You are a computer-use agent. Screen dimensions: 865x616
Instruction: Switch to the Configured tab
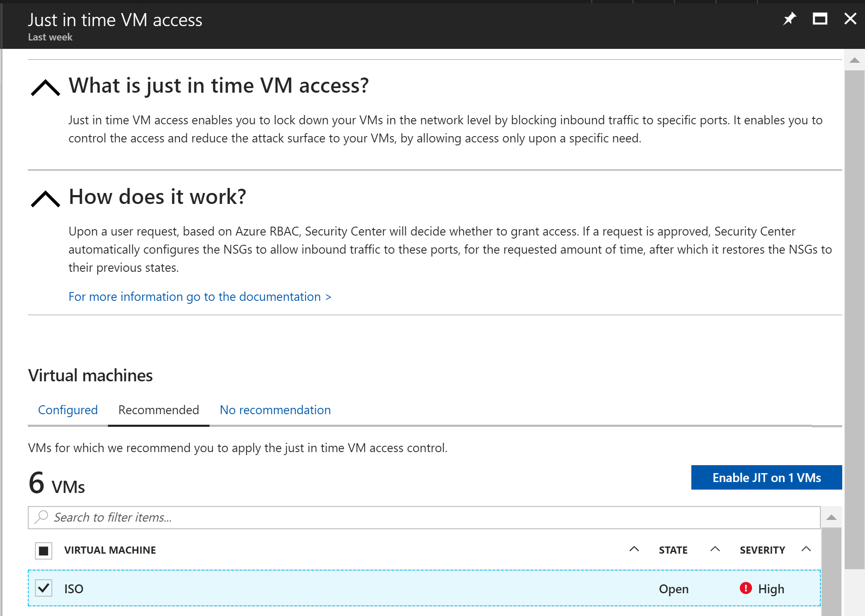coord(68,410)
